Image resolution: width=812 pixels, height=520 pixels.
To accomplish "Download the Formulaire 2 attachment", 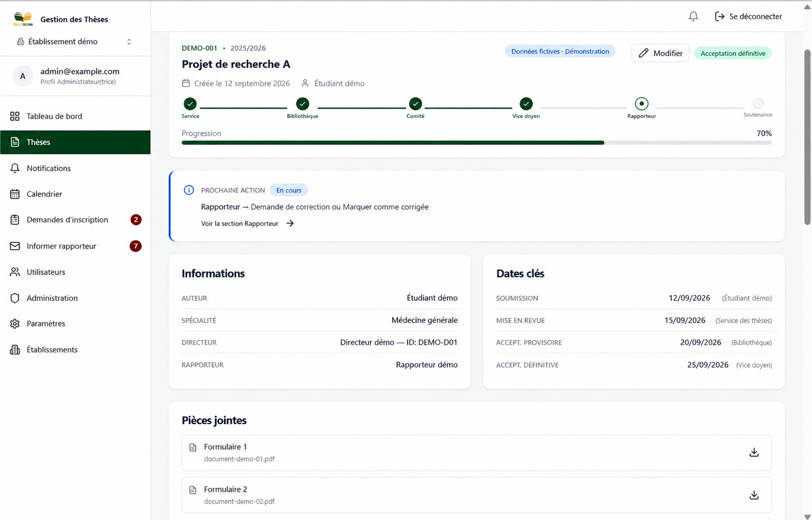I will (754, 495).
